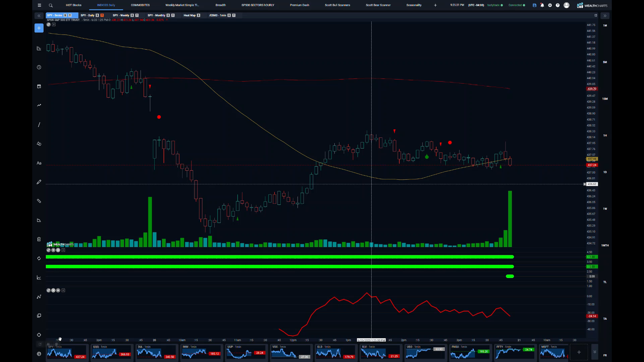Screen dimensions: 644x362
Task: Open the indicators trend-line icon
Action: 39,105
